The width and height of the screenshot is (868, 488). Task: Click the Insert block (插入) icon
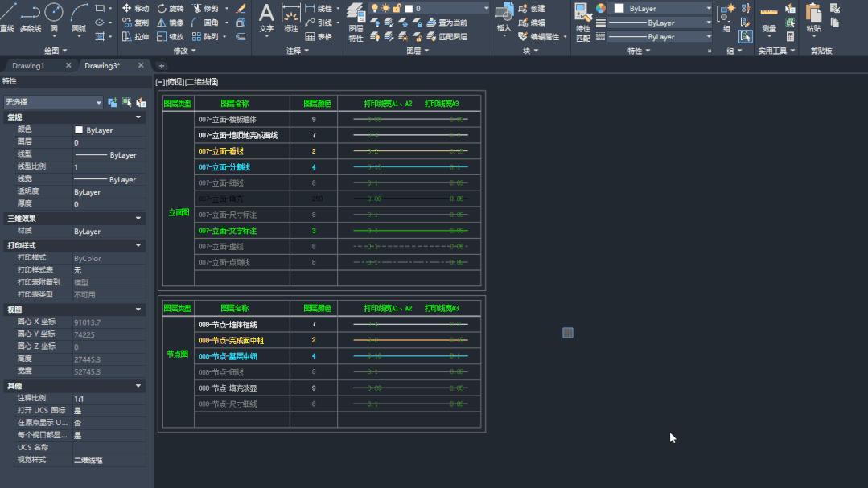(504, 18)
